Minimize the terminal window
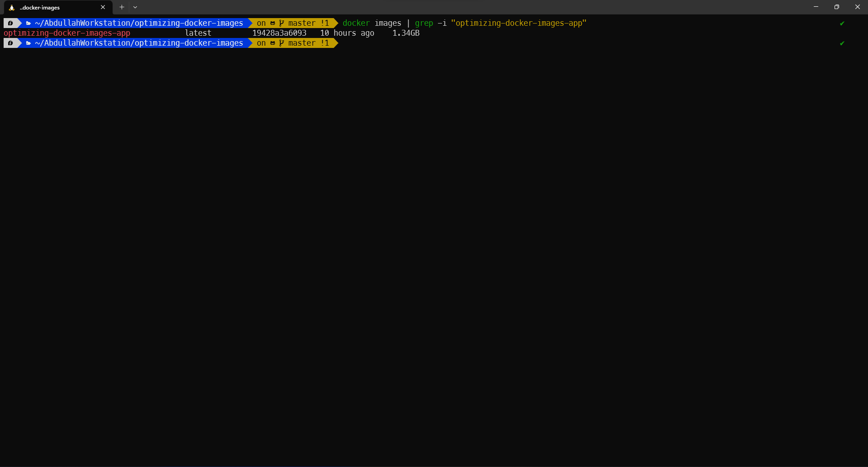This screenshot has width=868, height=467. (816, 7)
